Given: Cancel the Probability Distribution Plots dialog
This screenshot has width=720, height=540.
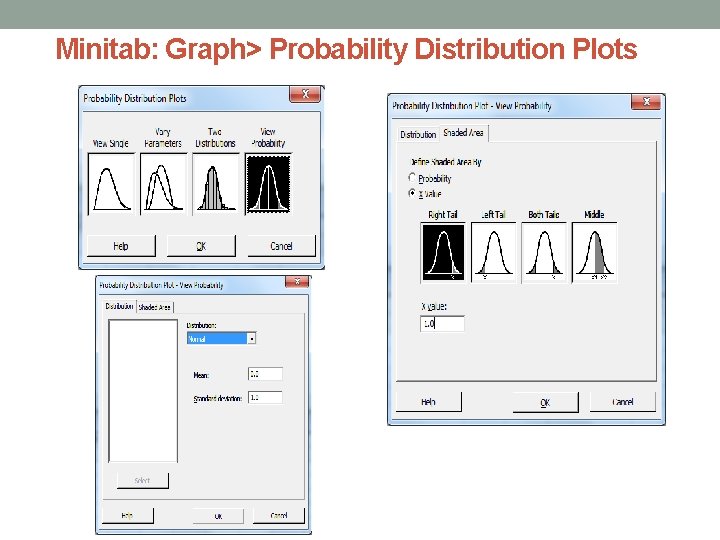Looking at the screenshot, I should [x=281, y=246].
